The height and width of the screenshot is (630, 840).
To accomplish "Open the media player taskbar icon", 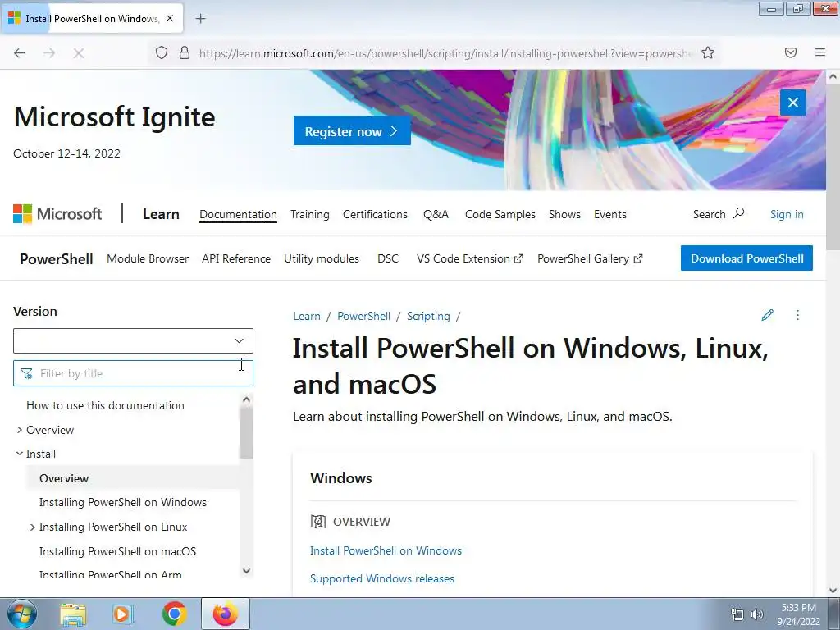I will (x=122, y=614).
